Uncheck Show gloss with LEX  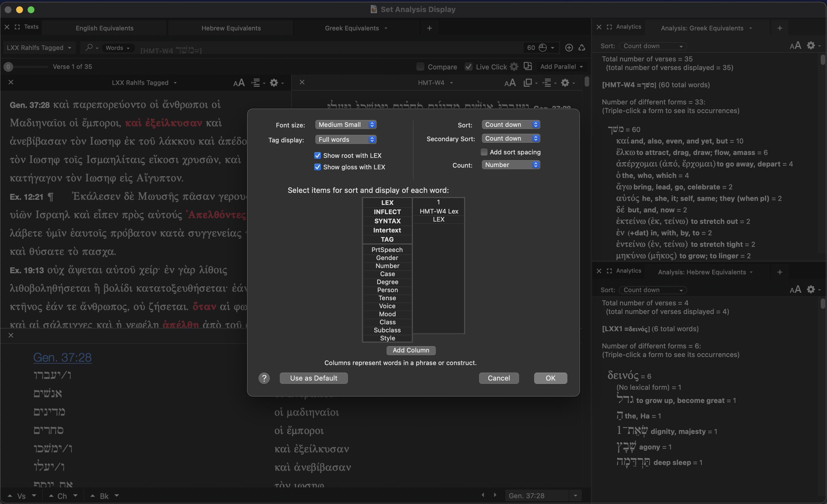317,167
